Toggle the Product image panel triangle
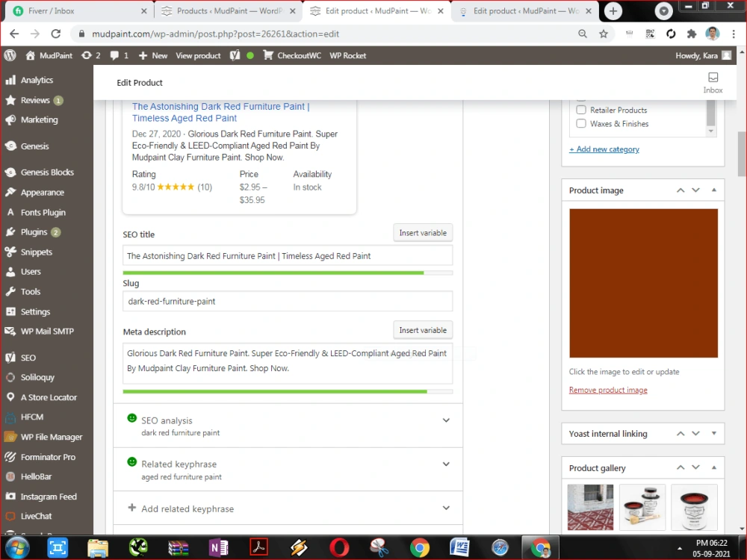Image resolution: width=747 pixels, height=560 pixels. point(713,190)
